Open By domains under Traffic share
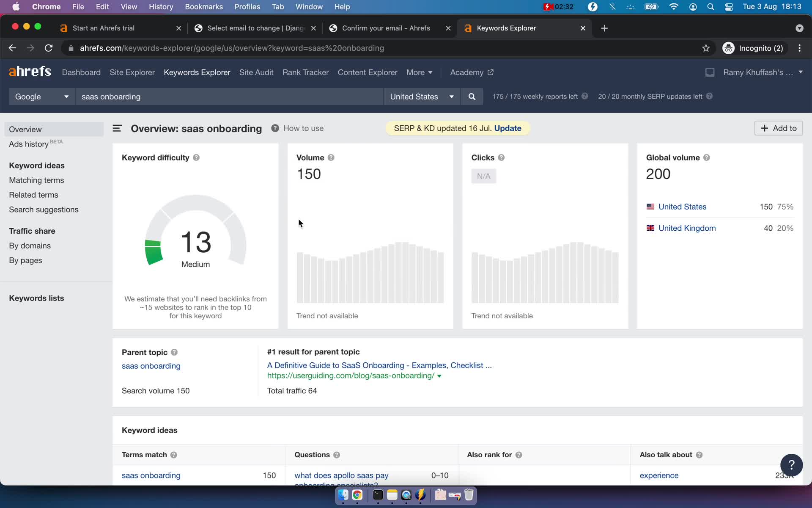 pyautogui.click(x=30, y=246)
